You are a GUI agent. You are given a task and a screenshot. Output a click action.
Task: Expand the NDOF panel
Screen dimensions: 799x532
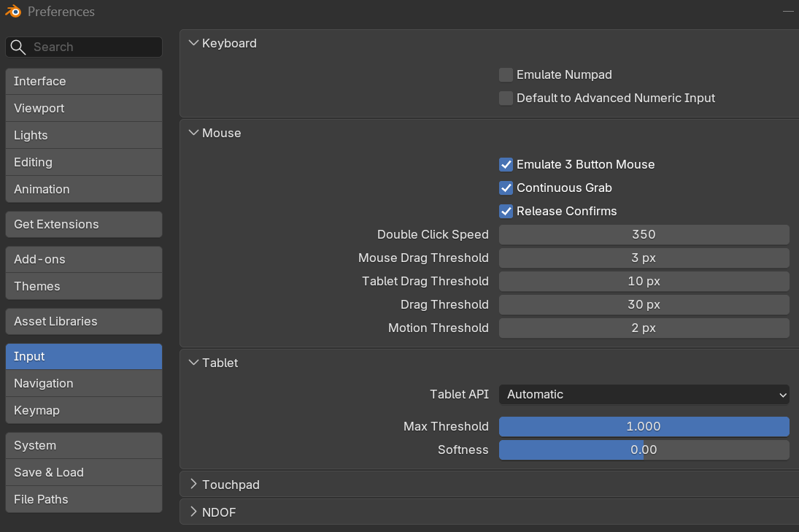tap(193, 512)
